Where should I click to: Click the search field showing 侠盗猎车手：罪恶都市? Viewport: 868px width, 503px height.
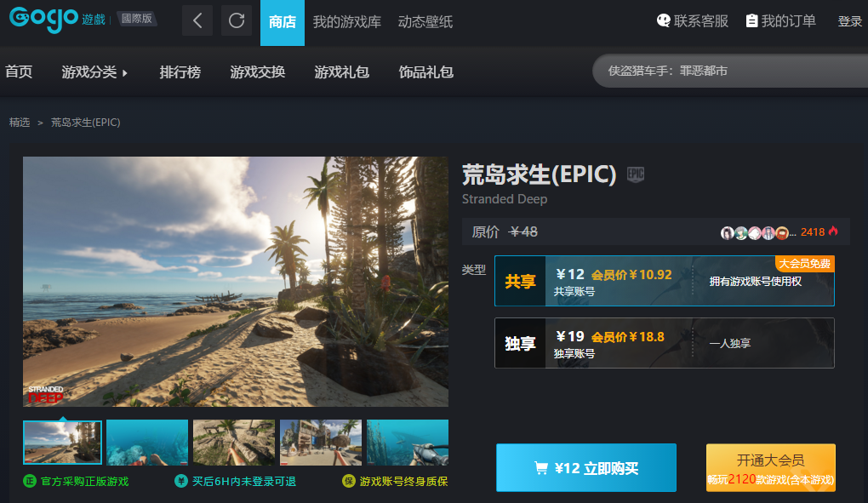730,71
